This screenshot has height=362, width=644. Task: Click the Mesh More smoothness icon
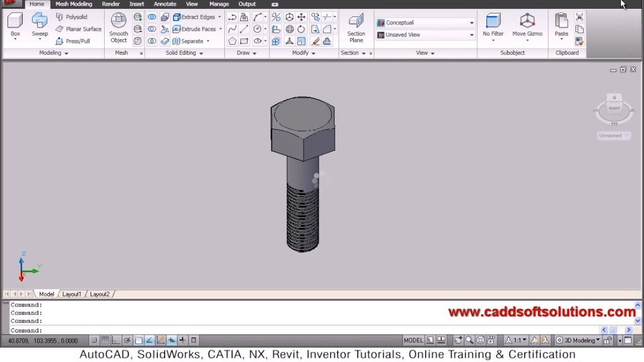[x=137, y=17]
